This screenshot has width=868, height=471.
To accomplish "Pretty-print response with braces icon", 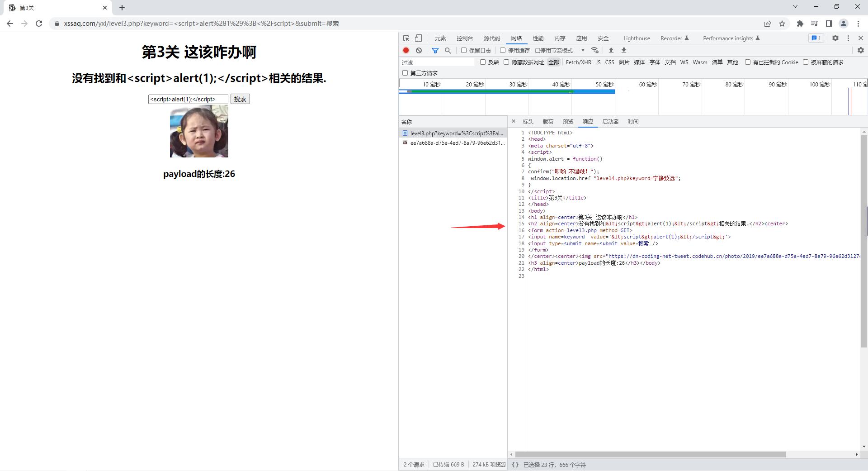I will pos(515,465).
